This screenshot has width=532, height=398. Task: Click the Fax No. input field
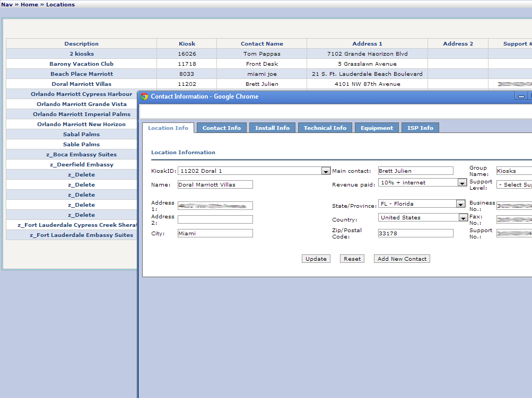click(x=514, y=220)
